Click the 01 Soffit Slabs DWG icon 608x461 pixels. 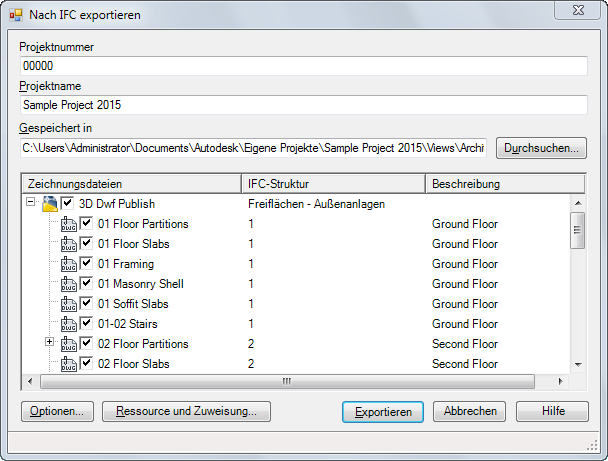point(69,304)
